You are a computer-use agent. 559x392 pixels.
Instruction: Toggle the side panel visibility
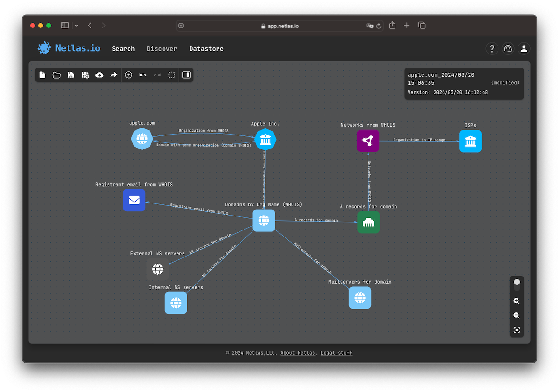186,75
